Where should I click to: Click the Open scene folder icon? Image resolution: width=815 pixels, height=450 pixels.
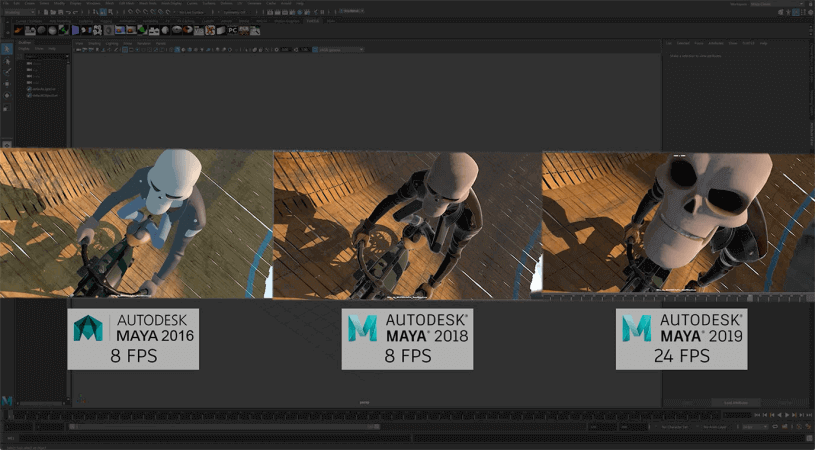tap(53, 12)
